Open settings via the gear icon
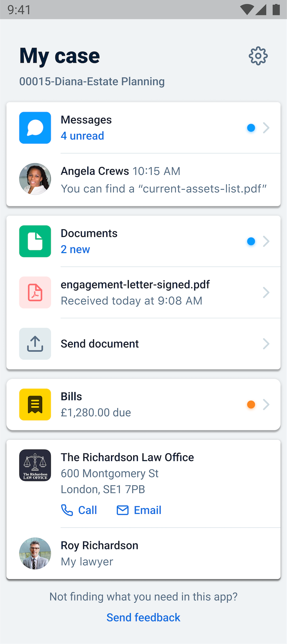 tap(258, 56)
